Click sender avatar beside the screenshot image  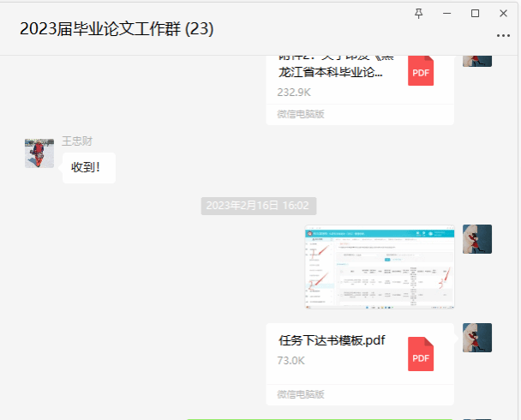tap(476, 239)
